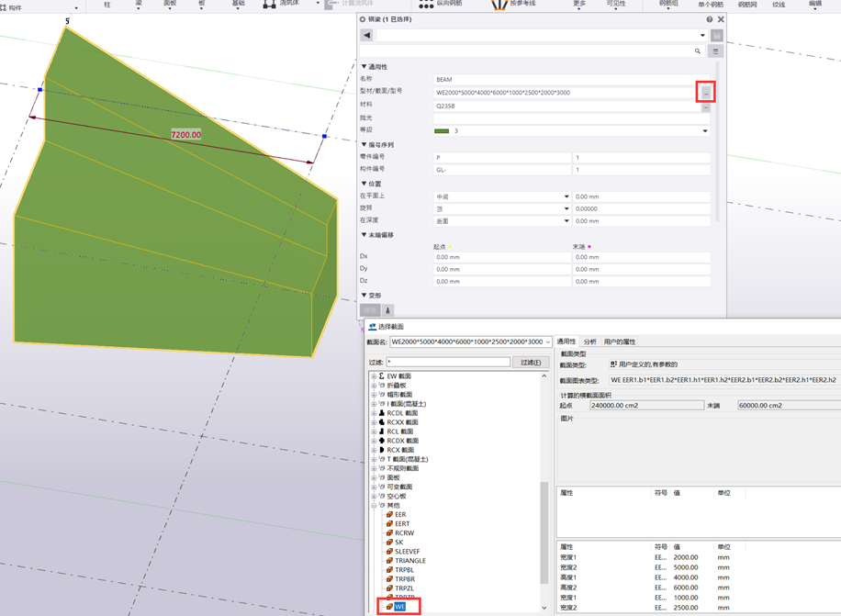Click the back arrow in properties panel
Viewport: 841px width, 616px height.
point(367,36)
